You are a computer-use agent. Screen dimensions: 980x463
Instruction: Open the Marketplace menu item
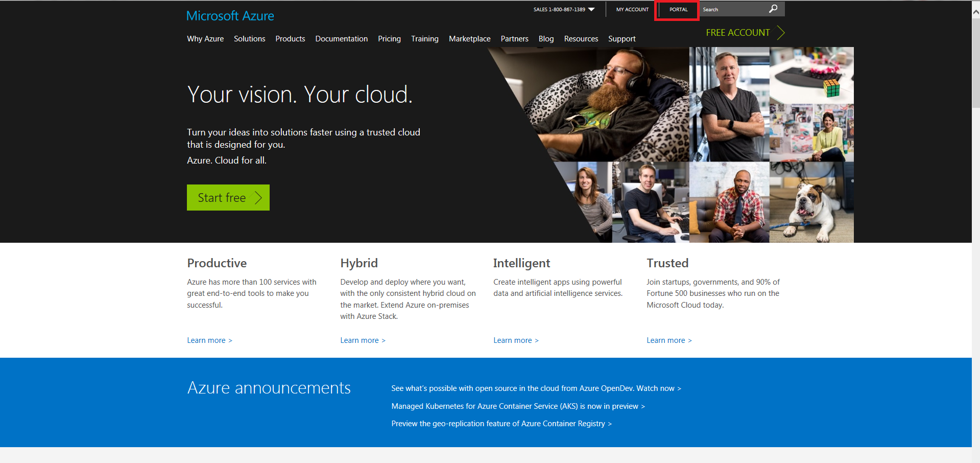pyautogui.click(x=469, y=39)
